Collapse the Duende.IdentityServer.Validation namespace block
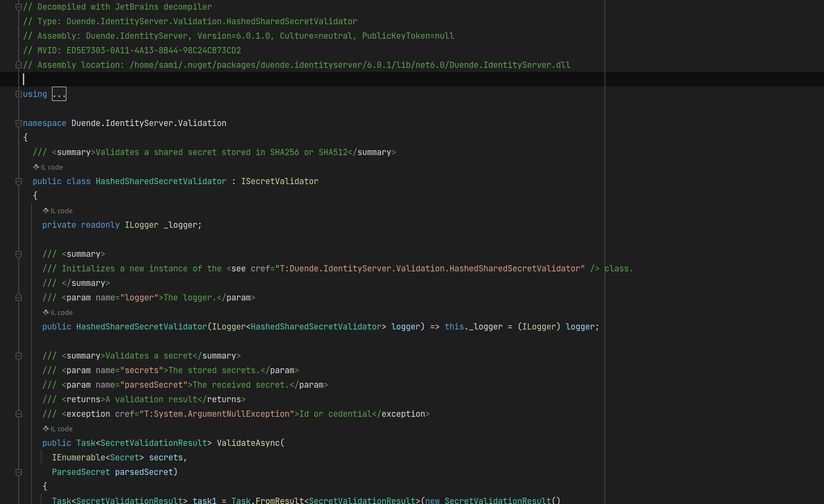 coord(18,123)
